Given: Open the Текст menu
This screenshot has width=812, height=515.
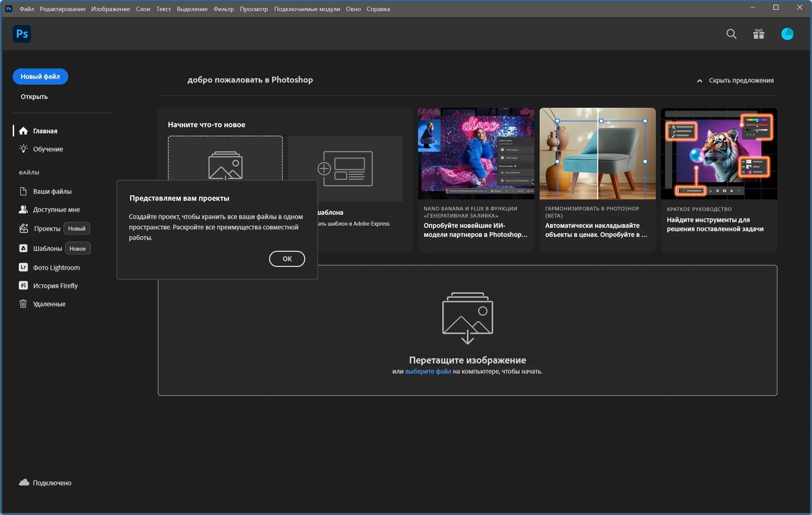Looking at the screenshot, I should click(164, 9).
